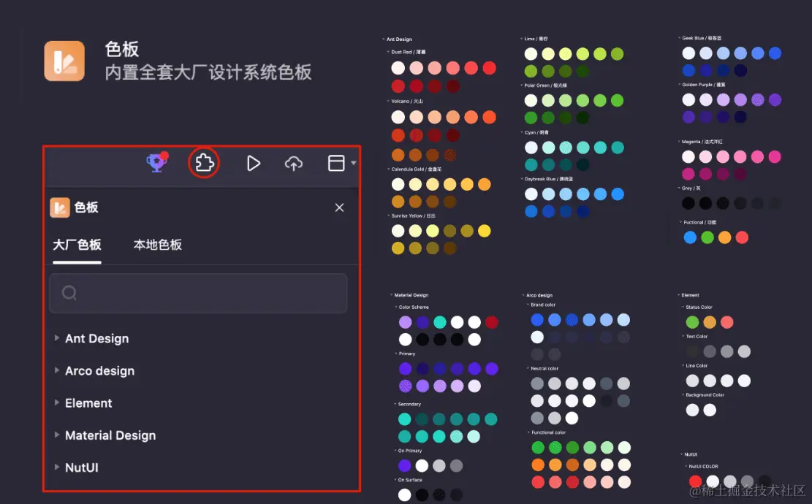
Task: Click the large orange 色板 app logo
Action: click(64, 61)
